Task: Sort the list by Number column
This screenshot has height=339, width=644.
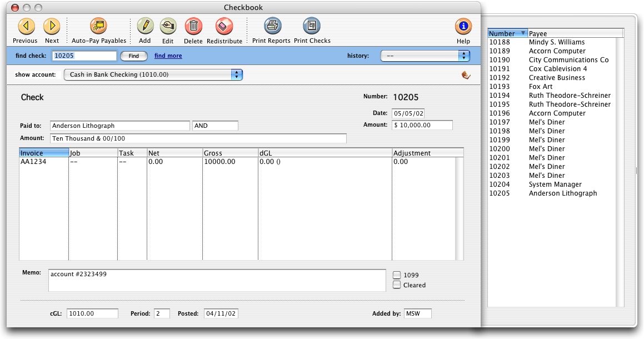Action: (x=507, y=33)
